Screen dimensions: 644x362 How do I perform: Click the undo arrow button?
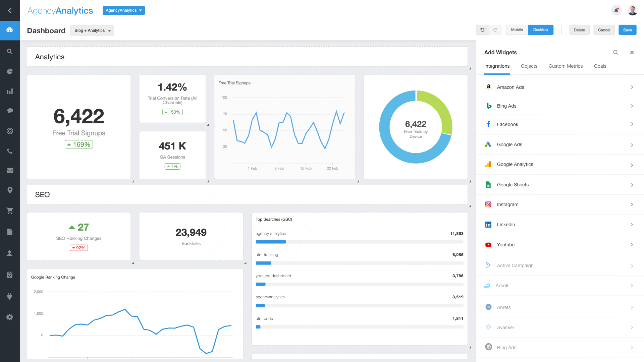click(482, 30)
